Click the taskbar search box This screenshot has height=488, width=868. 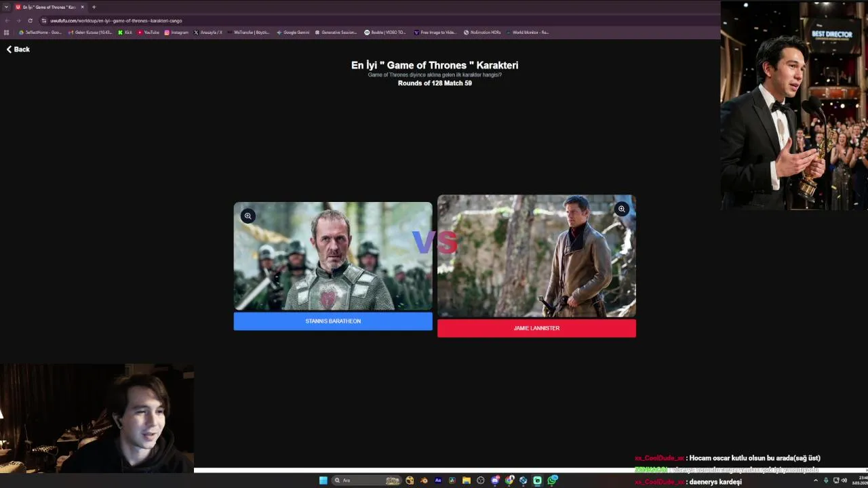366,481
